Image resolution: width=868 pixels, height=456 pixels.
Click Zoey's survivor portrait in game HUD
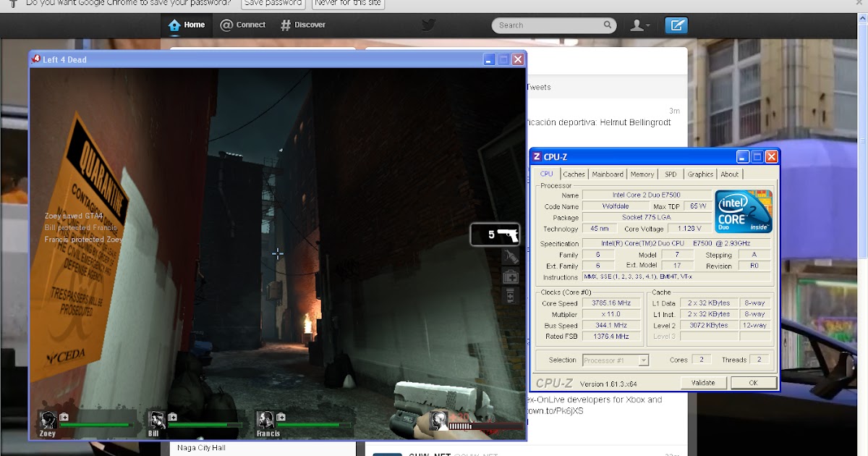click(48, 420)
